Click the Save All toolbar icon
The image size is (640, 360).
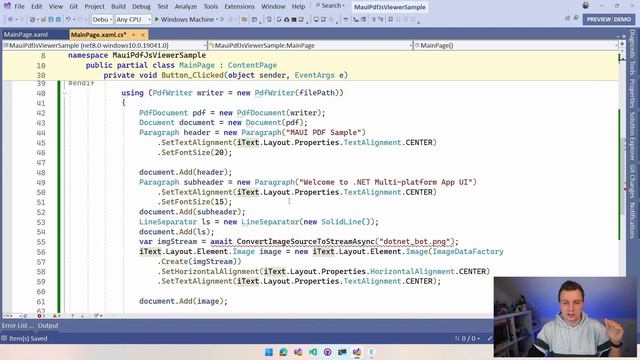(x=58, y=19)
